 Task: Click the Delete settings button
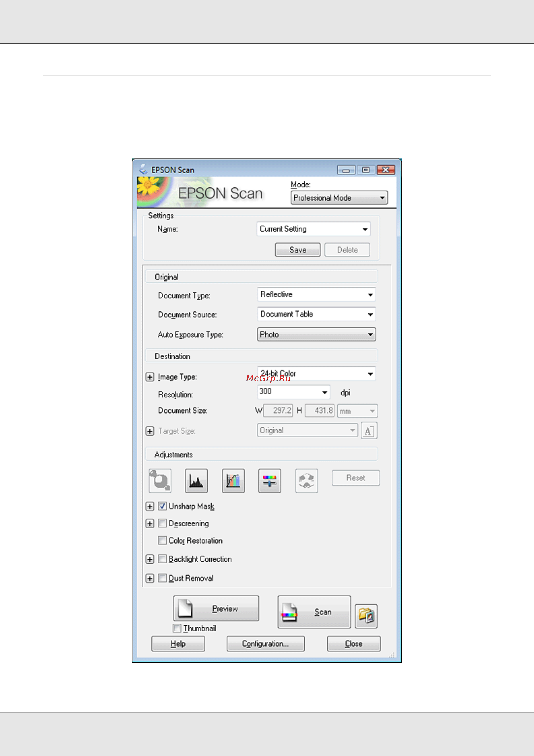347,250
